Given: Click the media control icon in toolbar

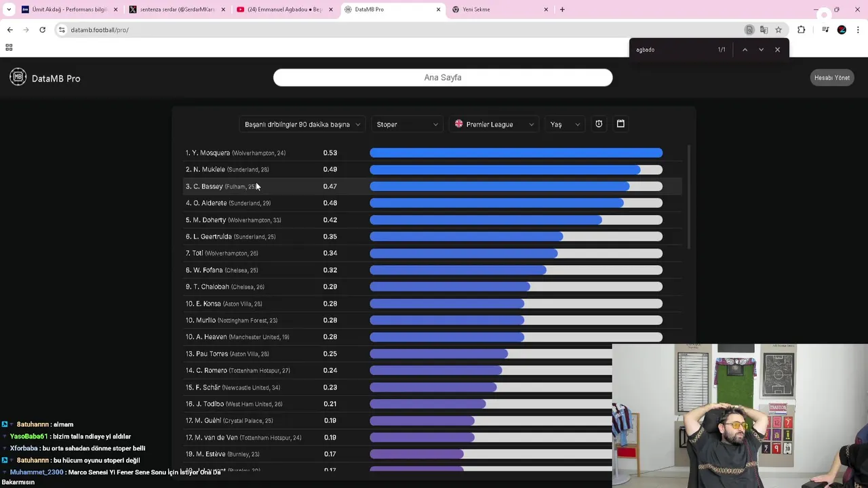Looking at the screenshot, I should point(825,30).
